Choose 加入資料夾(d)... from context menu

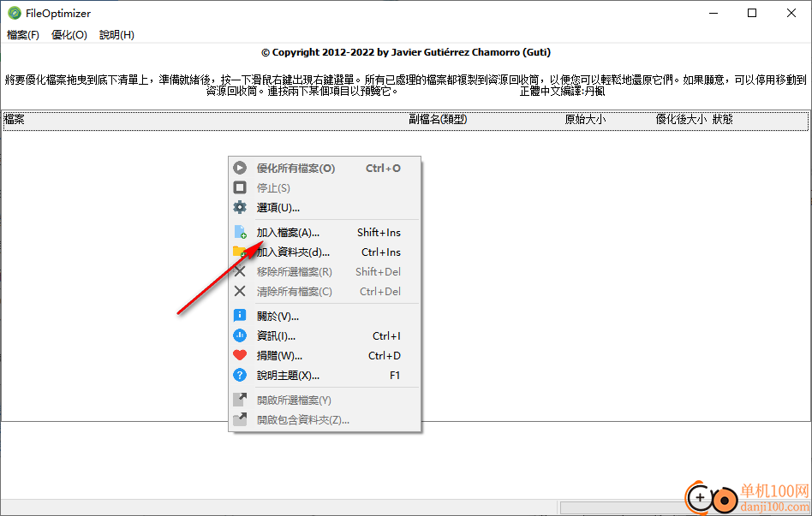click(325, 252)
